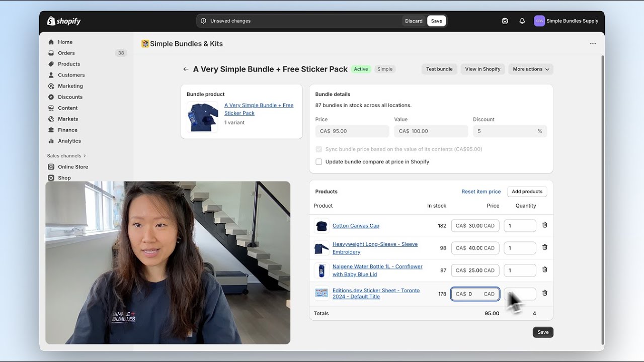The height and width of the screenshot is (362, 644).
Task: Click the bundle product image thumbnail
Action: click(202, 117)
